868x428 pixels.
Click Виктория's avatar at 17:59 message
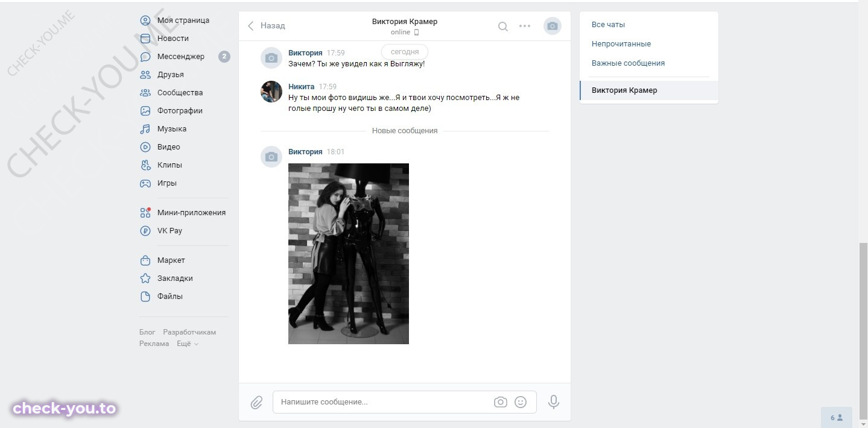coord(271,58)
